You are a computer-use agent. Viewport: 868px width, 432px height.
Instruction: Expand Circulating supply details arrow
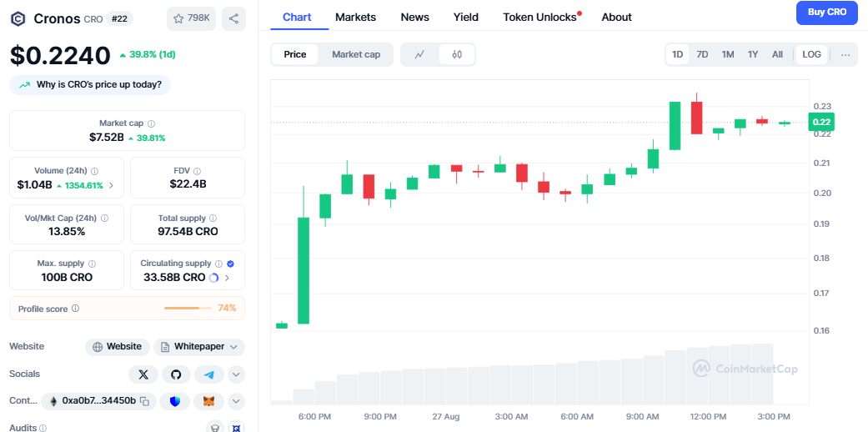[x=227, y=278]
